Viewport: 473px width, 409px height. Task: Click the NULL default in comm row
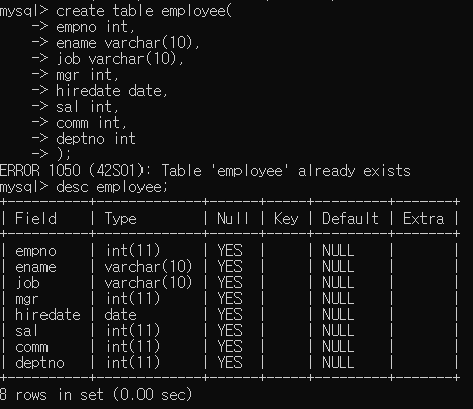(338, 347)
